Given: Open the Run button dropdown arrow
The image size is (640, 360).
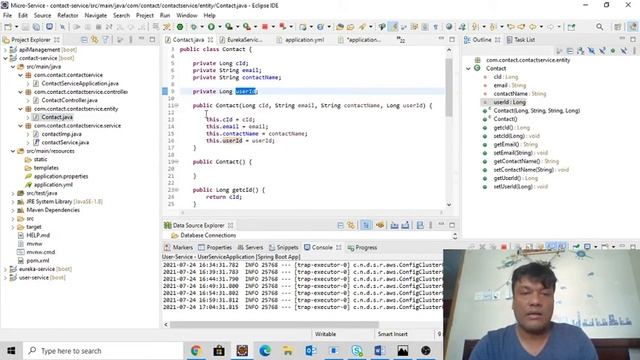Looking at the screenshot, I should click(219, 27).
